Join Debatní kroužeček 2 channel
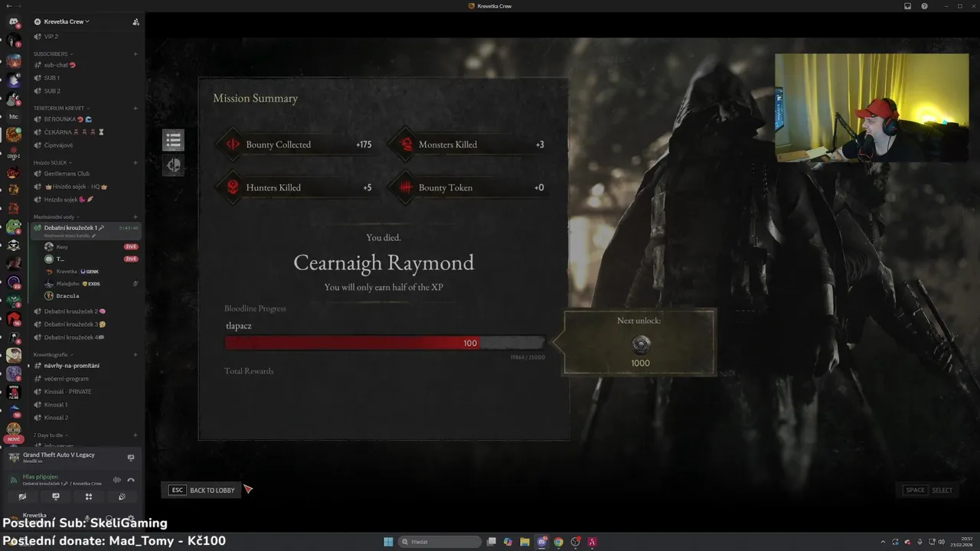 click(x=86, y=311)
